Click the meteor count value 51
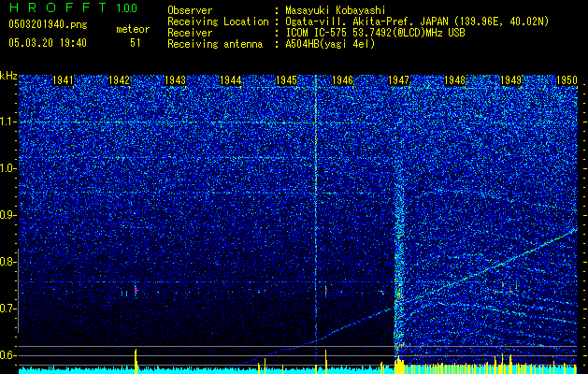The width and height of the screenshot is (588, 374). (x=135, y=43)
